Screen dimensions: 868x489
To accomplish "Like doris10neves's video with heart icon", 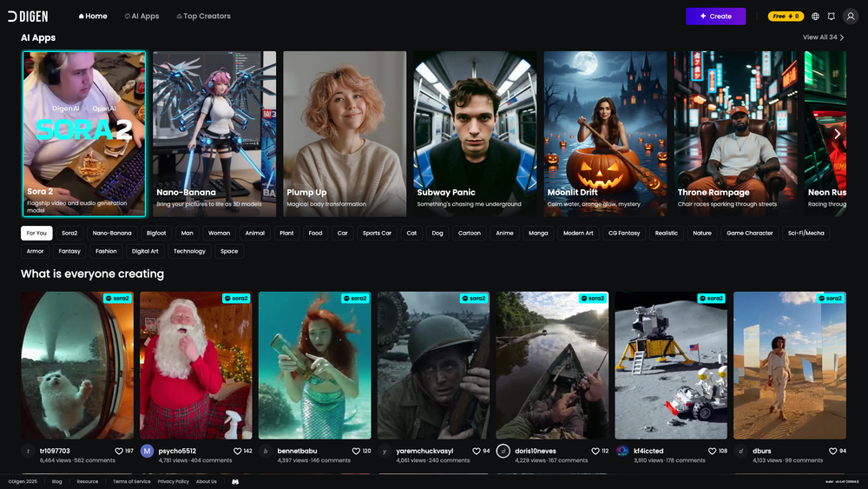I will (x=595, y=451).
